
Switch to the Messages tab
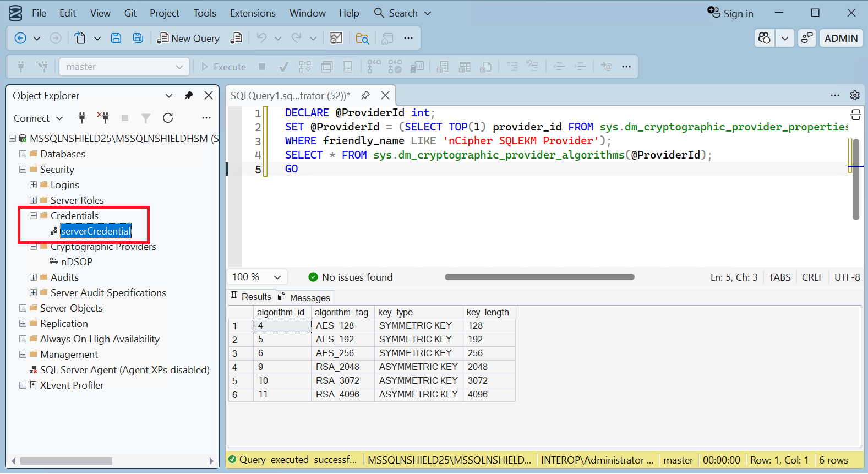[304, 297]
